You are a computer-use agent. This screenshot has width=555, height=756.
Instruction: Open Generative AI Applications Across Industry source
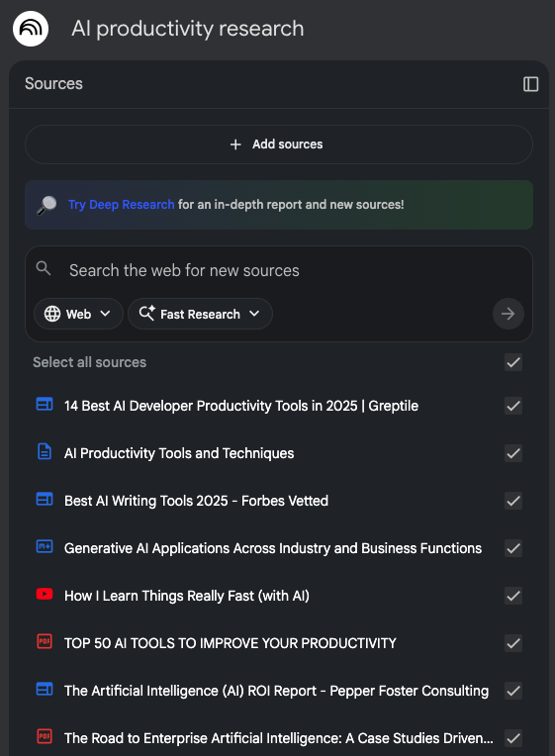(273, 548)
